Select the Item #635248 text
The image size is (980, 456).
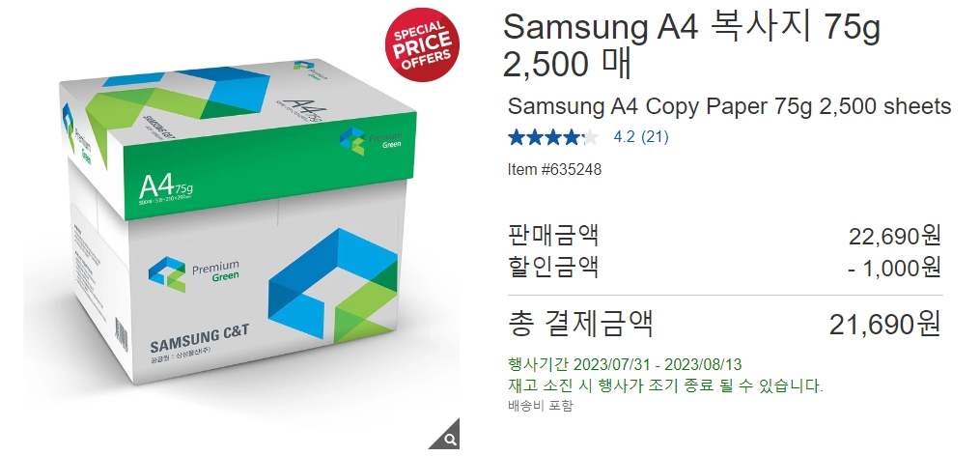pos(554,169)
